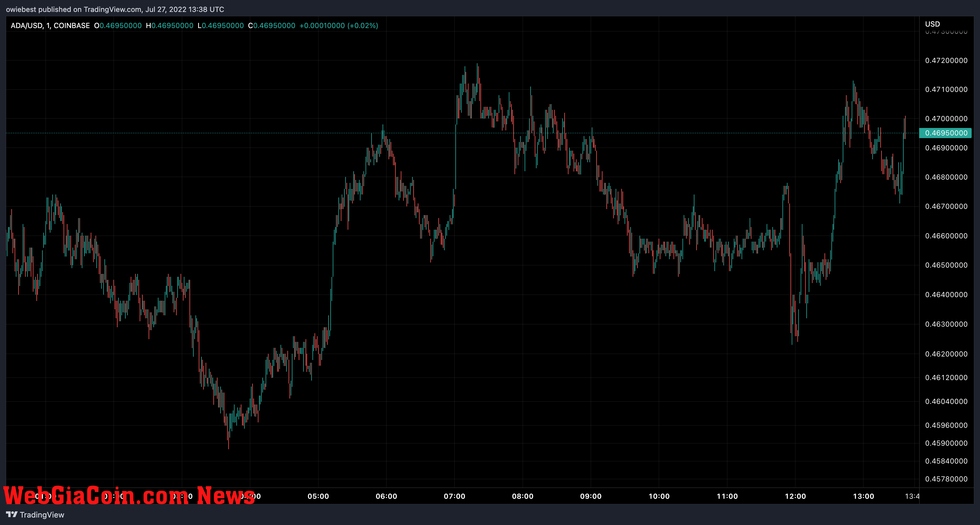Click the 10:00 time axis label
This screenshot has height=525, width=980.
click(659, 496)
